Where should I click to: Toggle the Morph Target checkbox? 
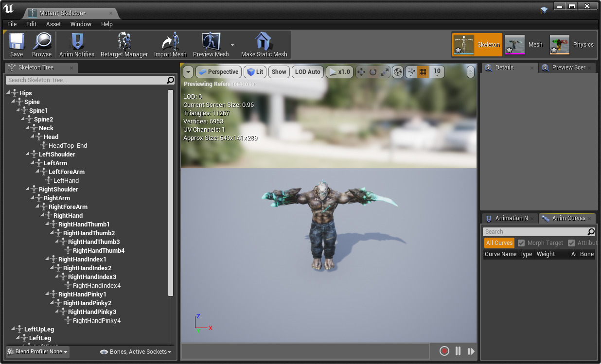(x=521, y=243)
